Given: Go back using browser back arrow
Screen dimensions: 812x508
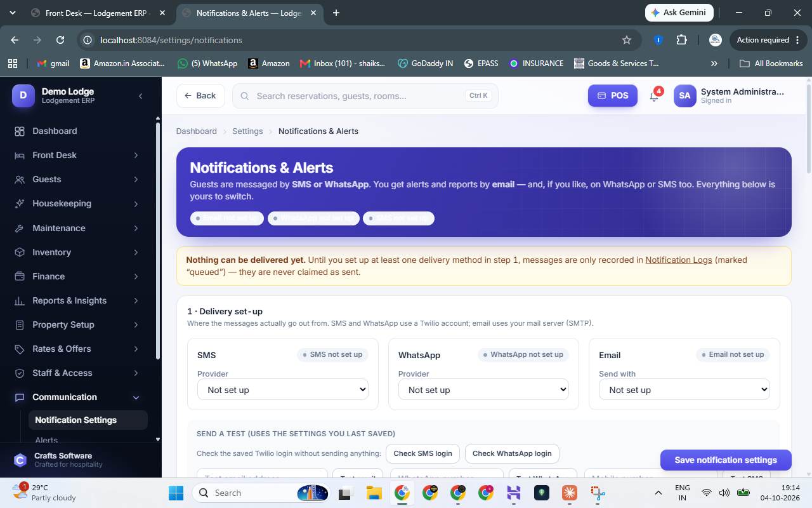Looking at the screenshot, I should tap(15, 40).
